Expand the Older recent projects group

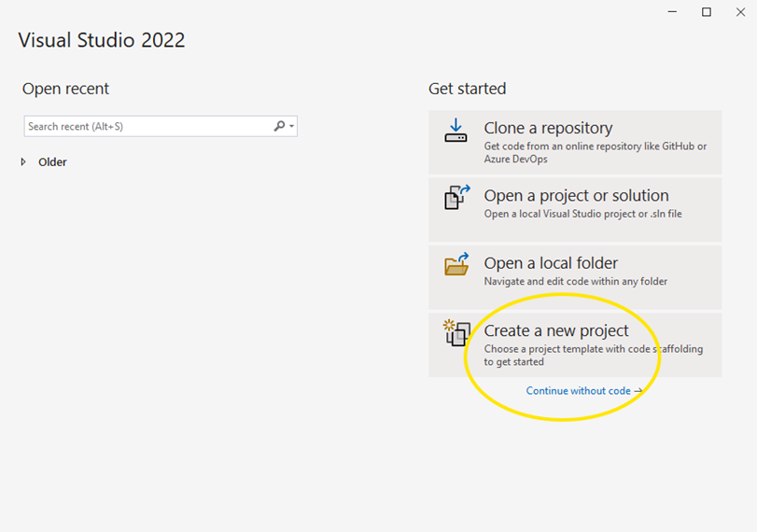click(23, 161)
